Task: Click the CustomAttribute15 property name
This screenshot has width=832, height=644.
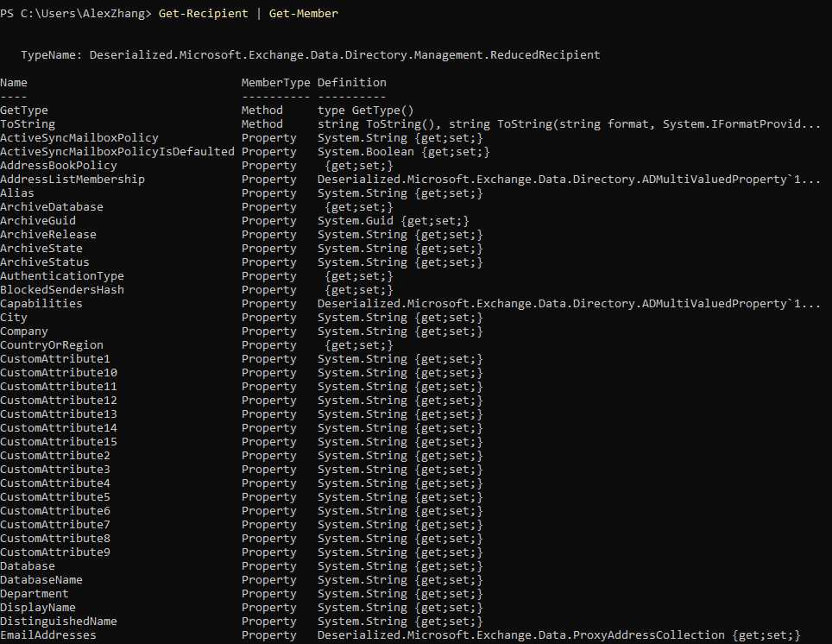Action: tap(59, 441)
